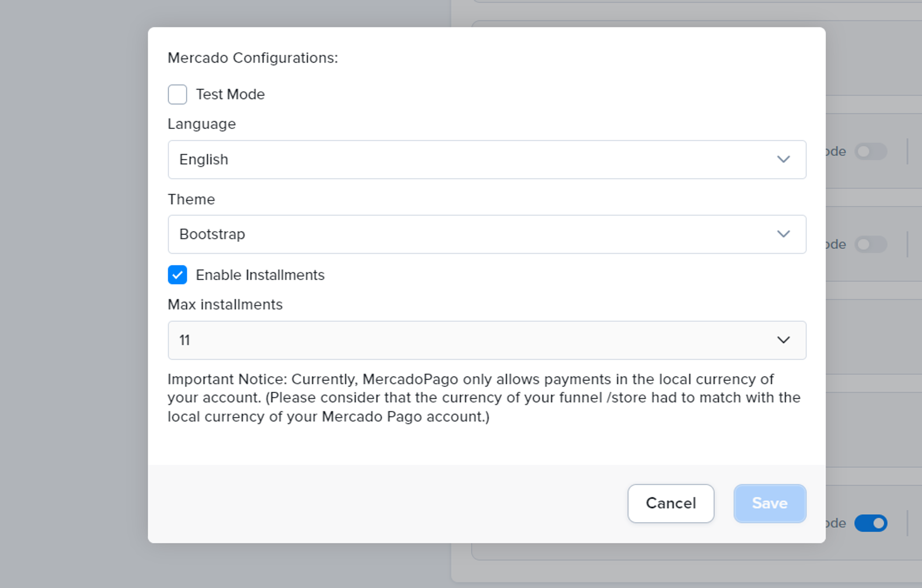Toggle the middle disabled mode switch behind dialog

point(870,244)
